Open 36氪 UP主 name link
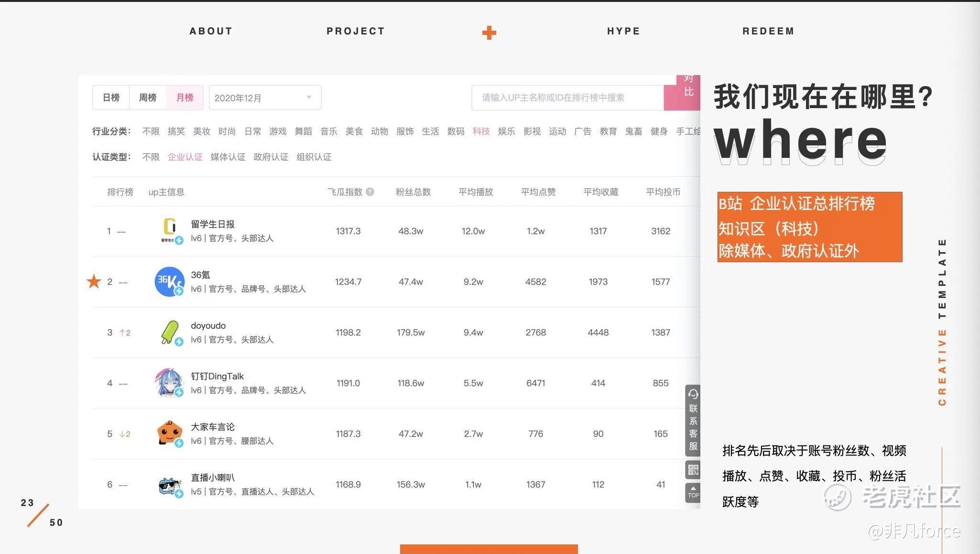980x554 pixels. click(200, 275)
